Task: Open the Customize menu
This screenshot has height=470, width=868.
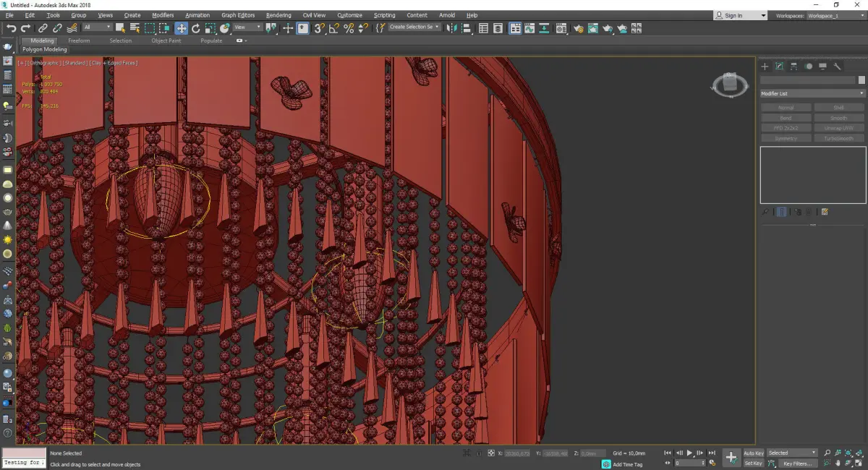Action: click(x=349, y=15)
